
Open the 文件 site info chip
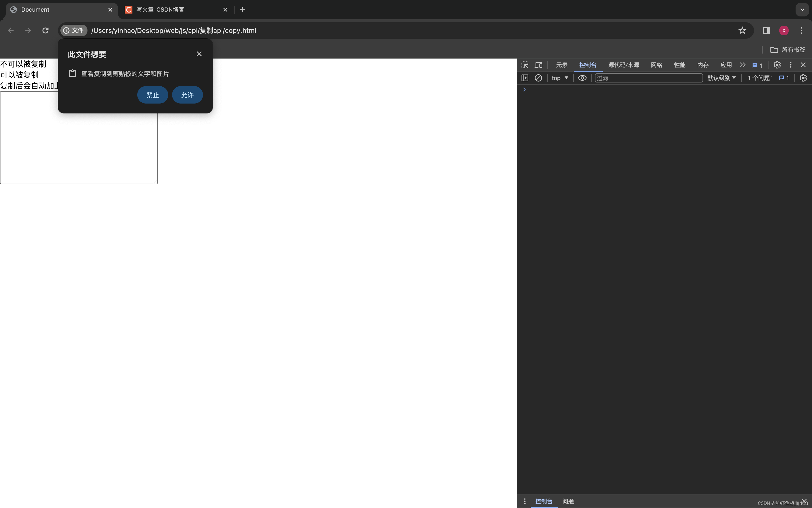click(74, 30)
